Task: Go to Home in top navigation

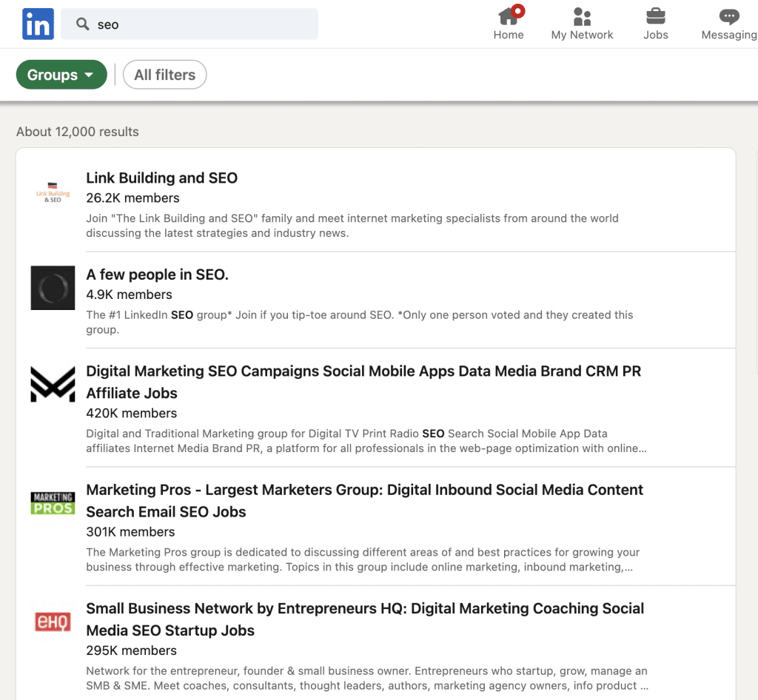Action: coord(509,23)
